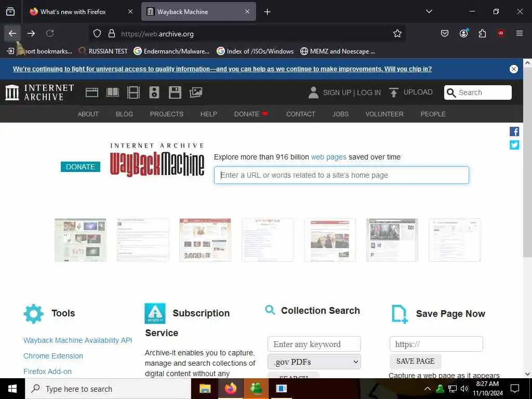The image size is (532, 399).
Task: Click the site padlock icon
Action: click(x=112, y=34)
